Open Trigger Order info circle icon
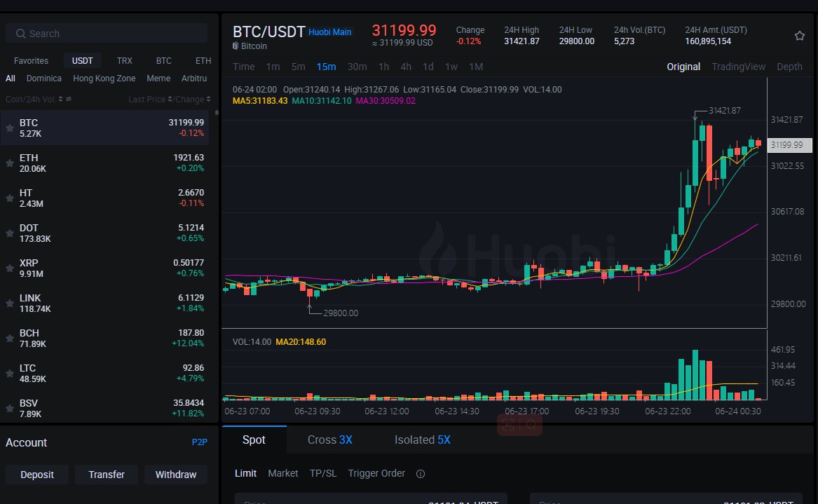818x504 pixels. coord(421,474)
